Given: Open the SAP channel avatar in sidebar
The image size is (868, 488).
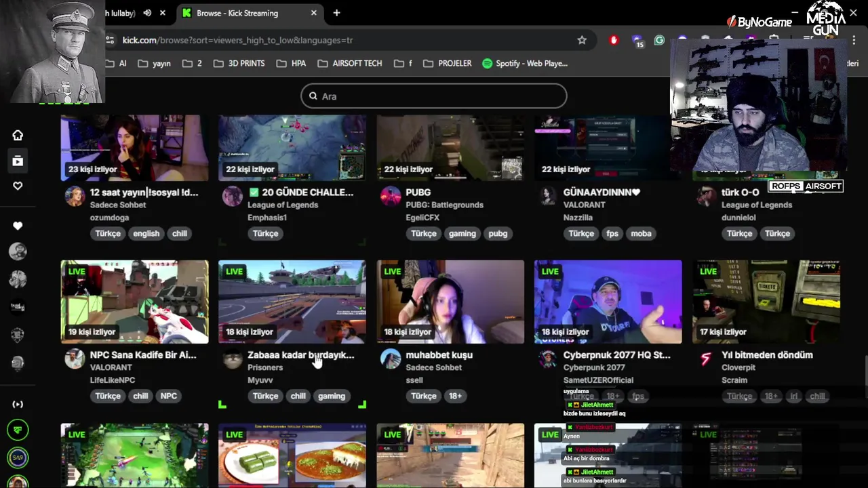Looking at the screenshot, I should tap(18, 457).
